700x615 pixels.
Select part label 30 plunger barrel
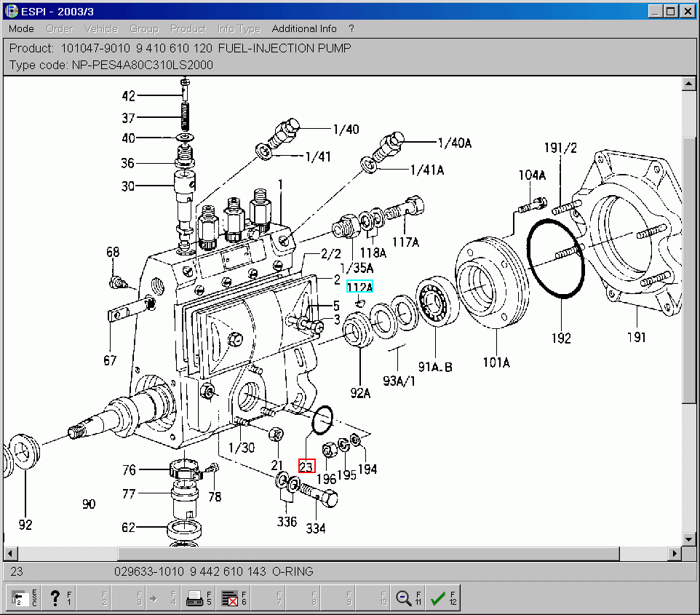coord(128,186)
